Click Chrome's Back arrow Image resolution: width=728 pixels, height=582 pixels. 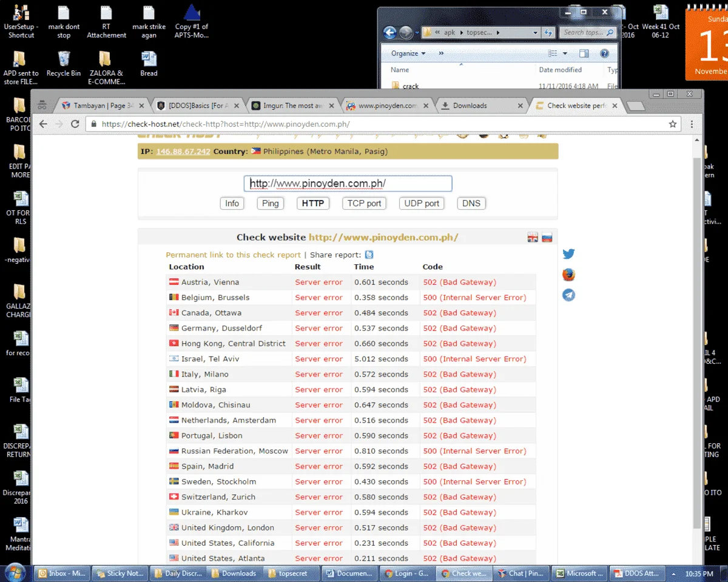[43, 124]
